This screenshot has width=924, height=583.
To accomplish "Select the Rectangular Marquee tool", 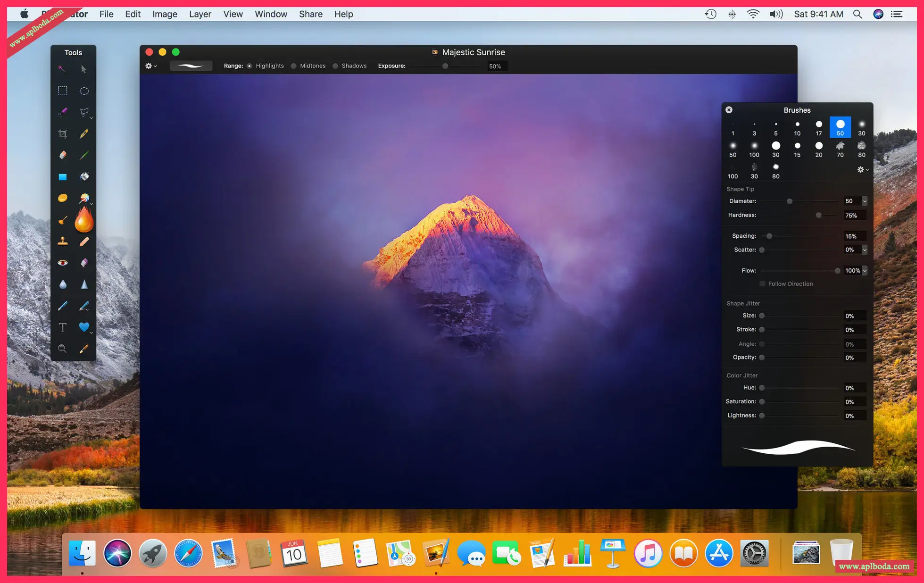I will pos(62,91).
